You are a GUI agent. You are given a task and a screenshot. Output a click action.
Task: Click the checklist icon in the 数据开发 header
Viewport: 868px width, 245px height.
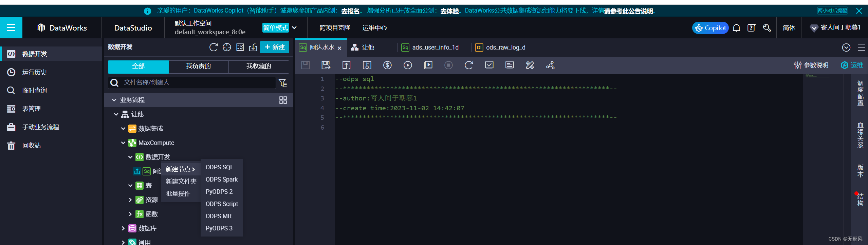click(x=240, y=47)
